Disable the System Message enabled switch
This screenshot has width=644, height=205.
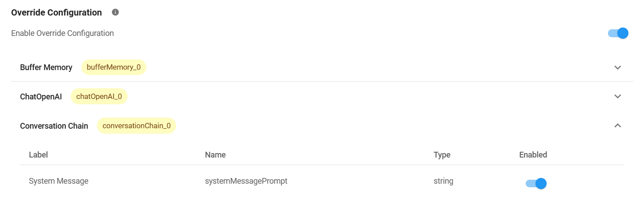pos(536,184)
